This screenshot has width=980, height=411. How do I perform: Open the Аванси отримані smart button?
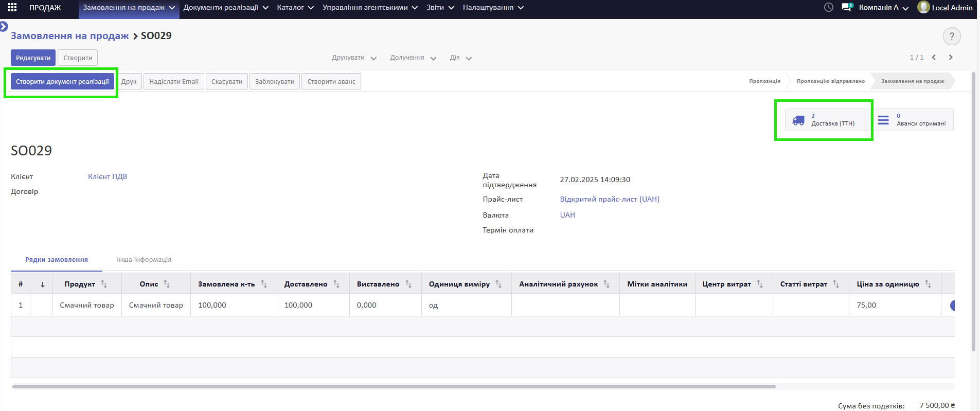(912, 120)
